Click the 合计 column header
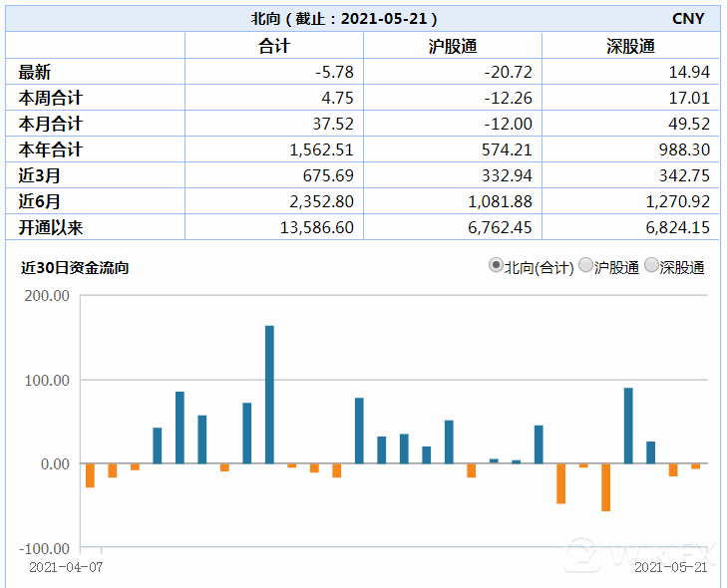The height and width of the screenshot is (588, 727). click(x=273, y=46)
